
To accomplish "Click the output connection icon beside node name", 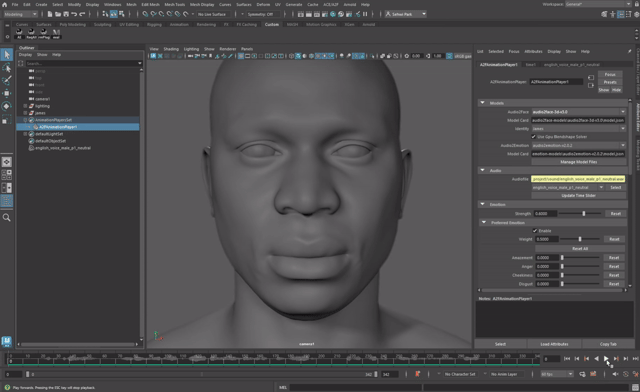I will point(591,85).
